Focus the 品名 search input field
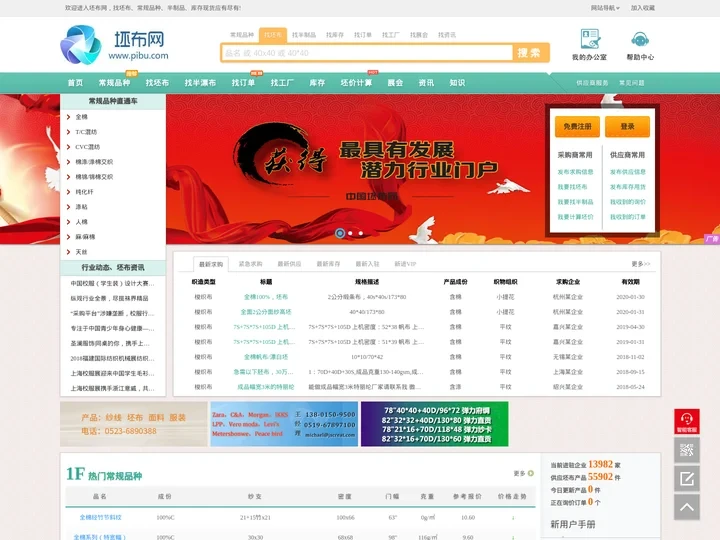 point(367,53)
